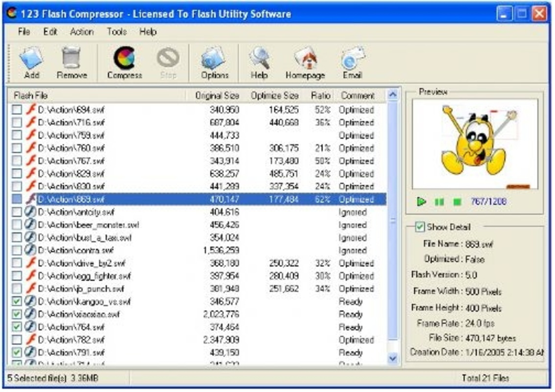The width and height of the screenshot is (555, 392).
Task: Click the 767.swf file name
Action: point(71,161)
